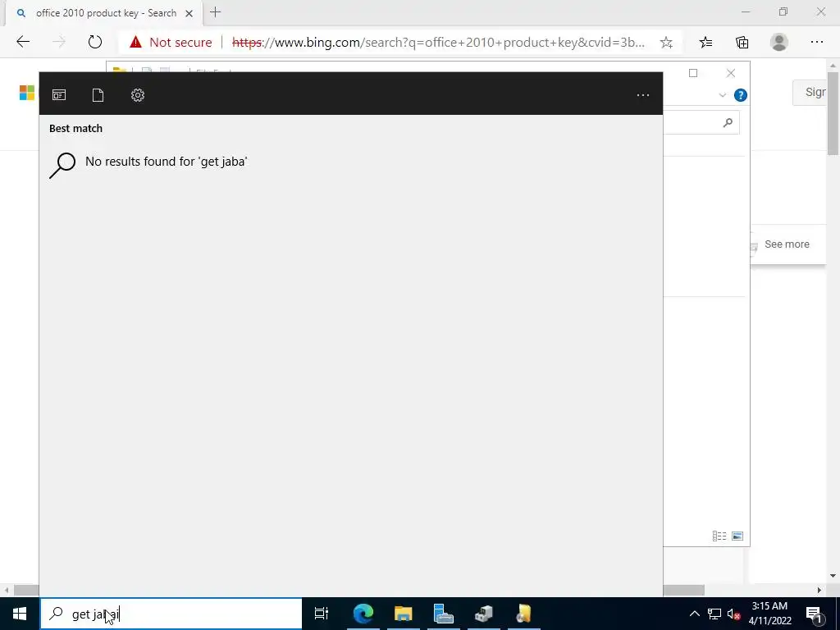Filter search results by Settings gear
Screen dimensions: 840x630
(x=138, y=95)
